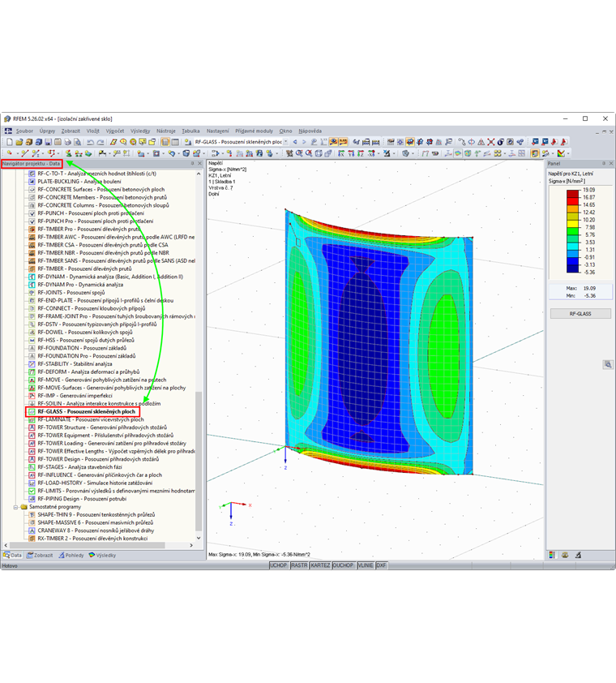Viewport: 616px width, 683px height.
Task: Click the triangle symbol toolbar icon
Action: point(481,142)
